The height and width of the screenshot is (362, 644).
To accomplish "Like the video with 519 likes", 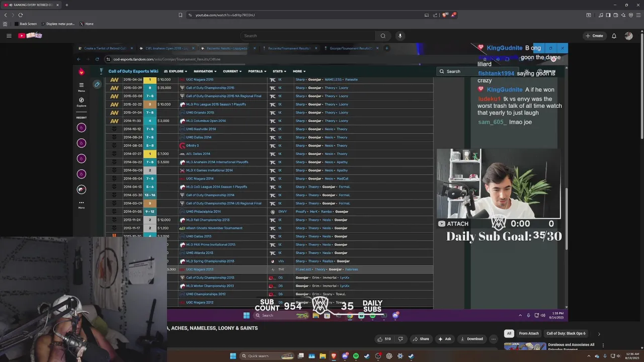I will 384,339.
